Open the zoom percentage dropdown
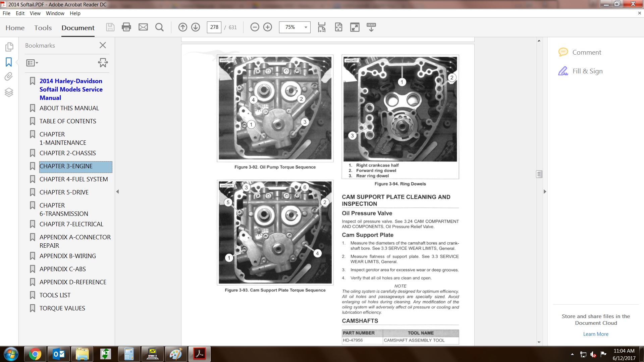 tap(306, 27)
